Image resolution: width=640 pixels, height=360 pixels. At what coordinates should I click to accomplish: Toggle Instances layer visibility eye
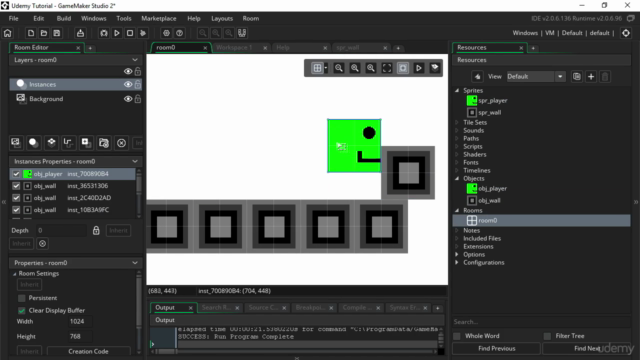click(128, 84)
